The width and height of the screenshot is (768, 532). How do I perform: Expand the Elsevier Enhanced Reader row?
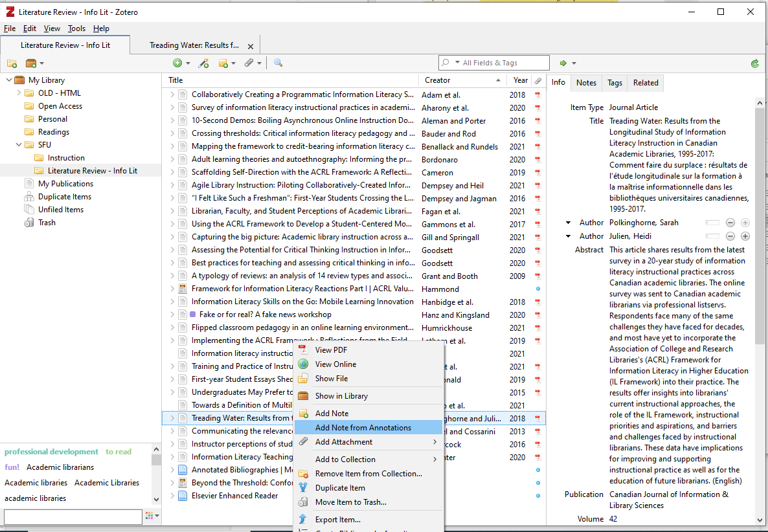(x=172, y=496)
